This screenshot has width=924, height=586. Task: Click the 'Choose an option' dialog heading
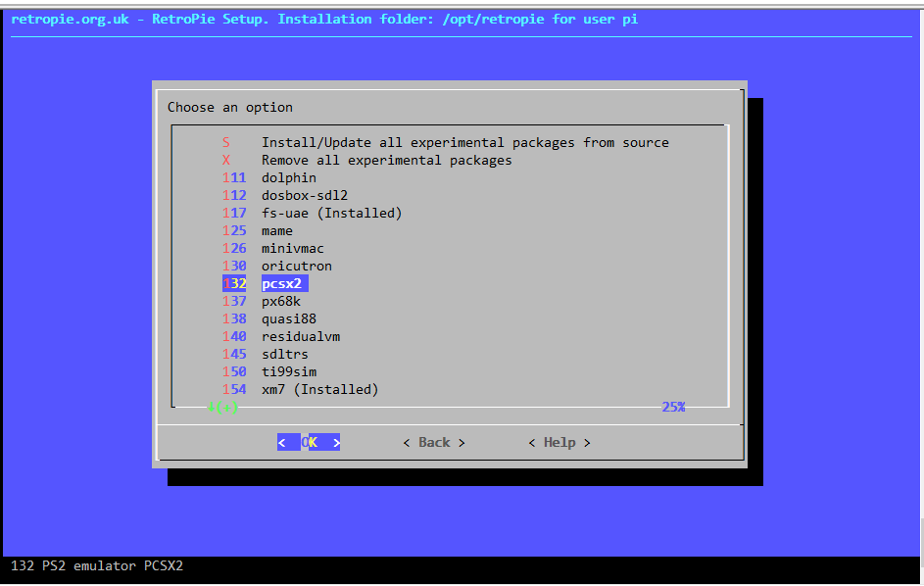(230, 107)
